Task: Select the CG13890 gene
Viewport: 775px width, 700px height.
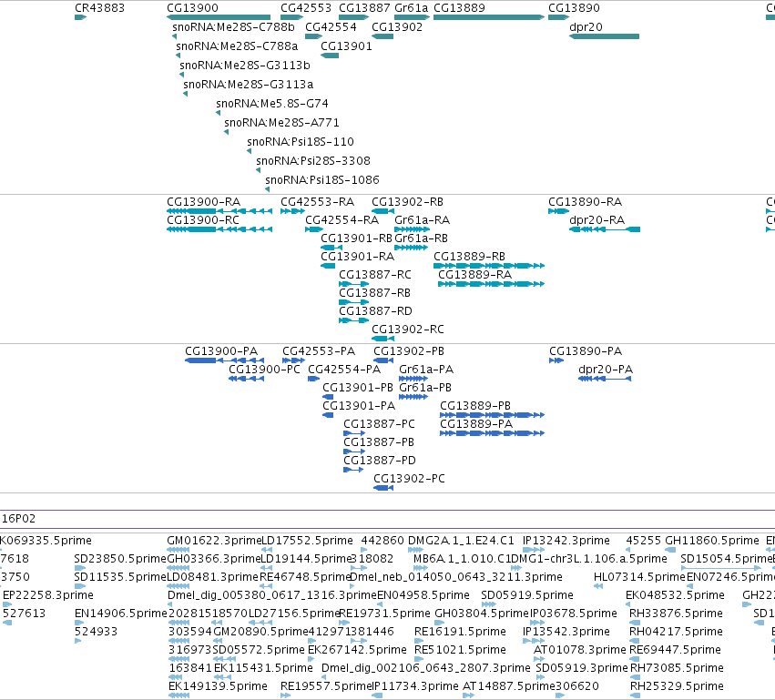Action: (x=558, y=17)
